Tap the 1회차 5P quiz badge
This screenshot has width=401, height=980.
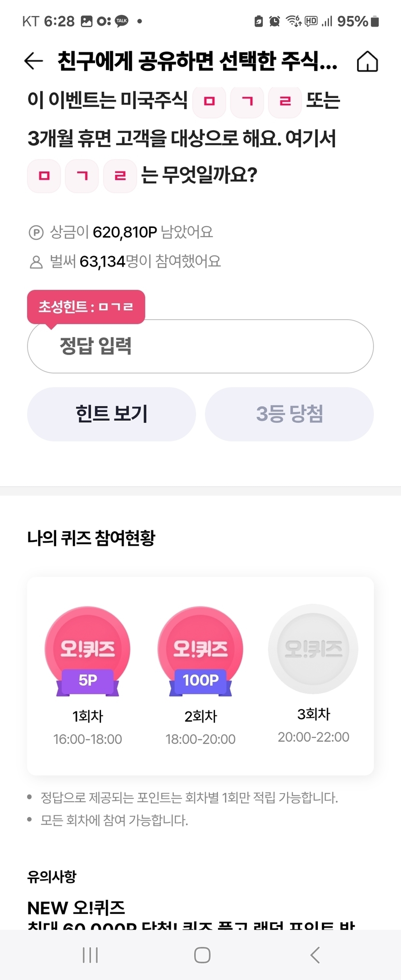[x=87, y=651]
